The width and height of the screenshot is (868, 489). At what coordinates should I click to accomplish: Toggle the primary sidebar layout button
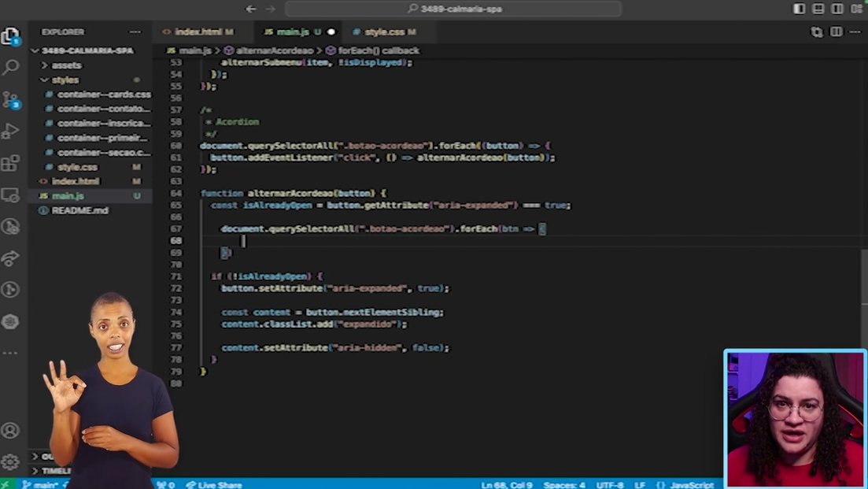pos(800,9)
